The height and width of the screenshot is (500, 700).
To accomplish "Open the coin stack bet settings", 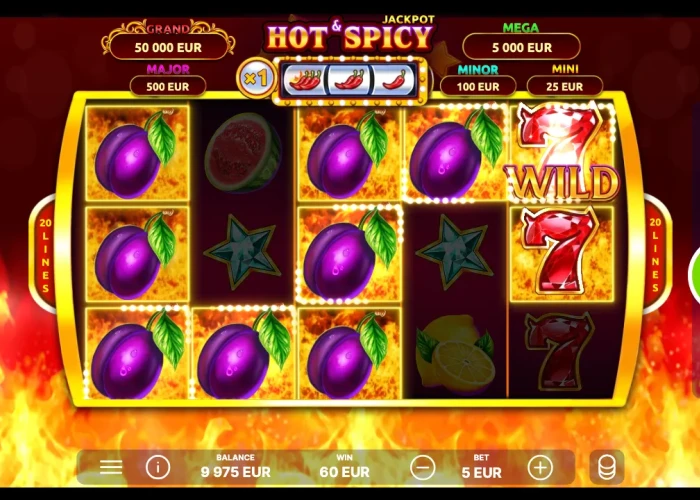I will point(607,467).
